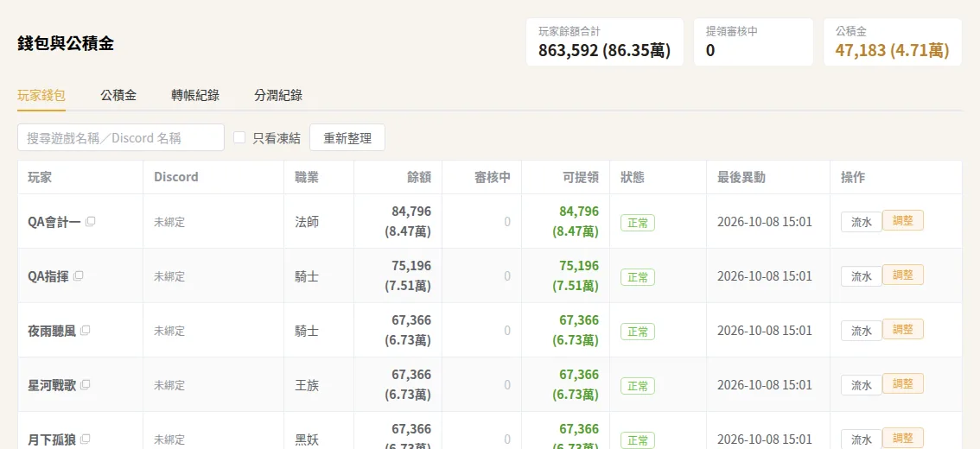This screenshot has height=449, width=980.
Task: Click withdrawable 75,196 in the 可提領 column
Action: coord(579,265)
